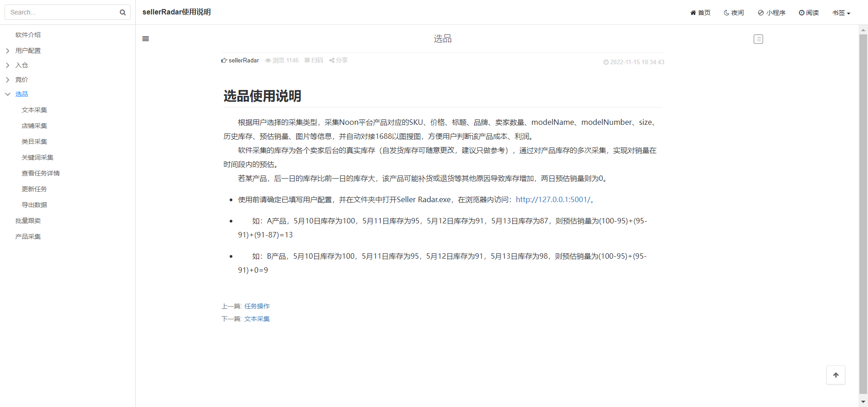Viewport: 868px width, 407px height.
Task: Click the vertical page scrollbar
Action: click(x=863, y=215)
